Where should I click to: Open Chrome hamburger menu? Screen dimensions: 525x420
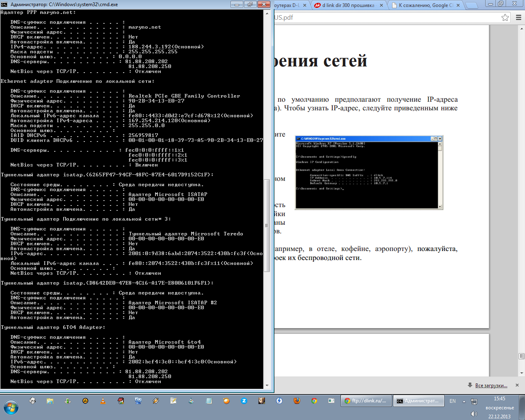tap(518, 18)
